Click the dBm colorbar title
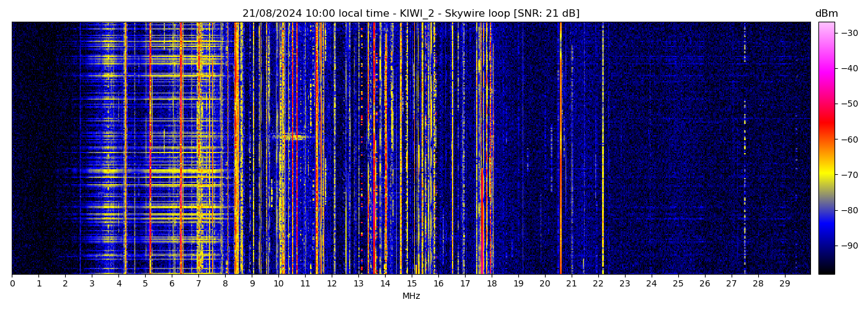The width and height of the screenshot is (868, 310). [x=826, y=14]
